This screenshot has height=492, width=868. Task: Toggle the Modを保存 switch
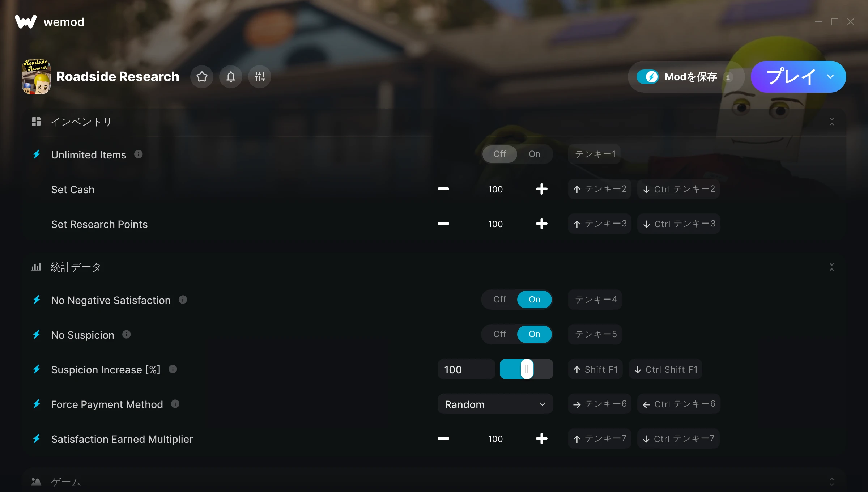(648, 77)
